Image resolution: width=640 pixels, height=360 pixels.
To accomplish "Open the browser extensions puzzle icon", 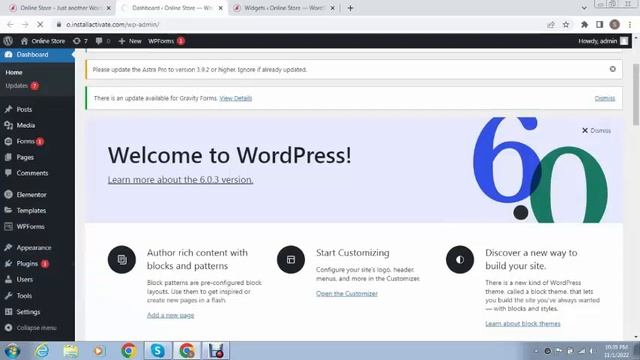I will 584,24.
